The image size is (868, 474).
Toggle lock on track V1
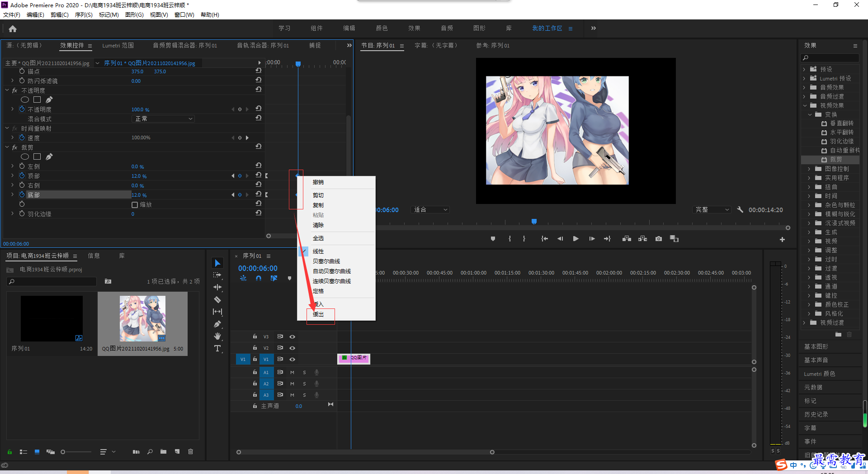(x=255, y=359)
